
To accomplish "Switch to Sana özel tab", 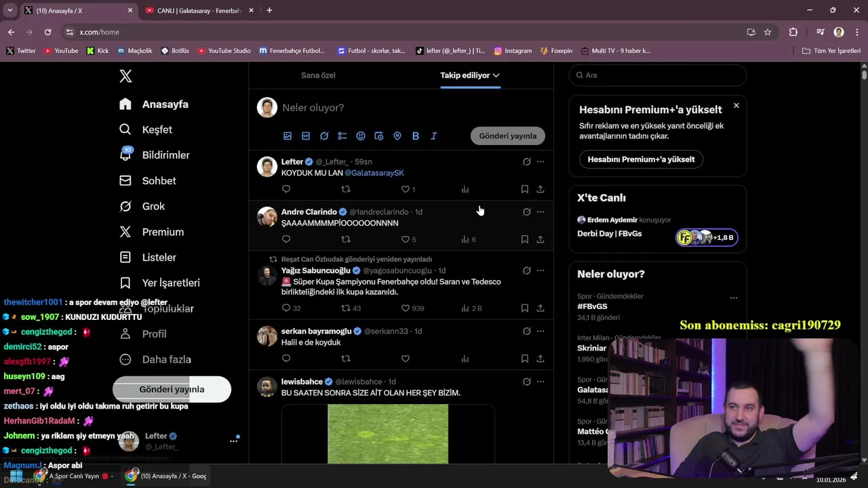I will click(x=318, y=75).
